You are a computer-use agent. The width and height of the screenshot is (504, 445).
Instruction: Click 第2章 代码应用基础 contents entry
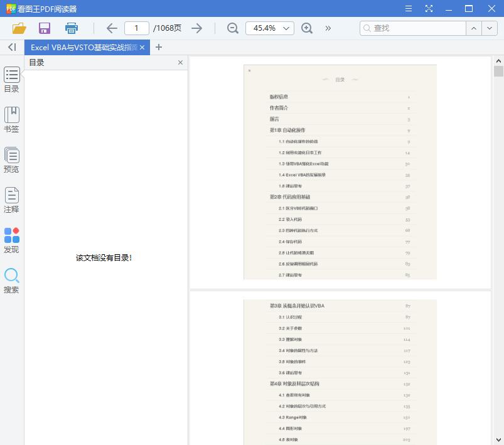(289, 197)
